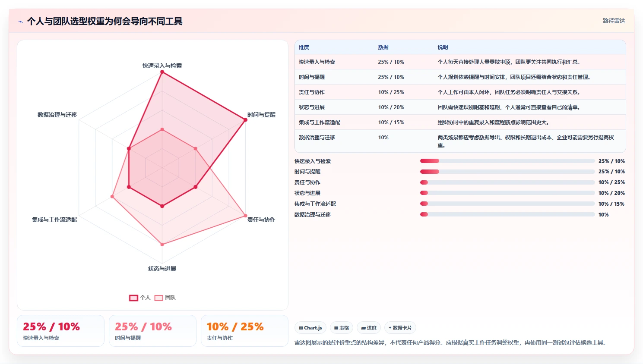Click the lightning icon beside the page title
This screenshot has width=643, height=364.
pos(20,22)
